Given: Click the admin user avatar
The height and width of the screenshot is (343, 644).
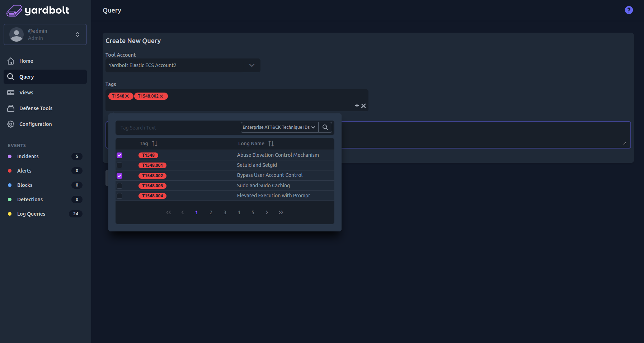Looking at the screenshot, I should (17, 34).
